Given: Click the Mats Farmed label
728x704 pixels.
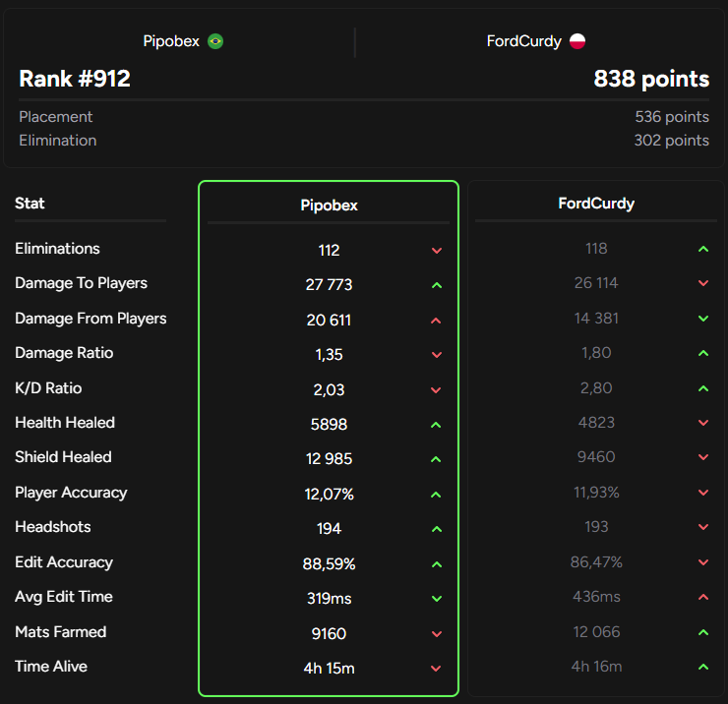Looking at the screenshot, I should (x=60, y=631).
